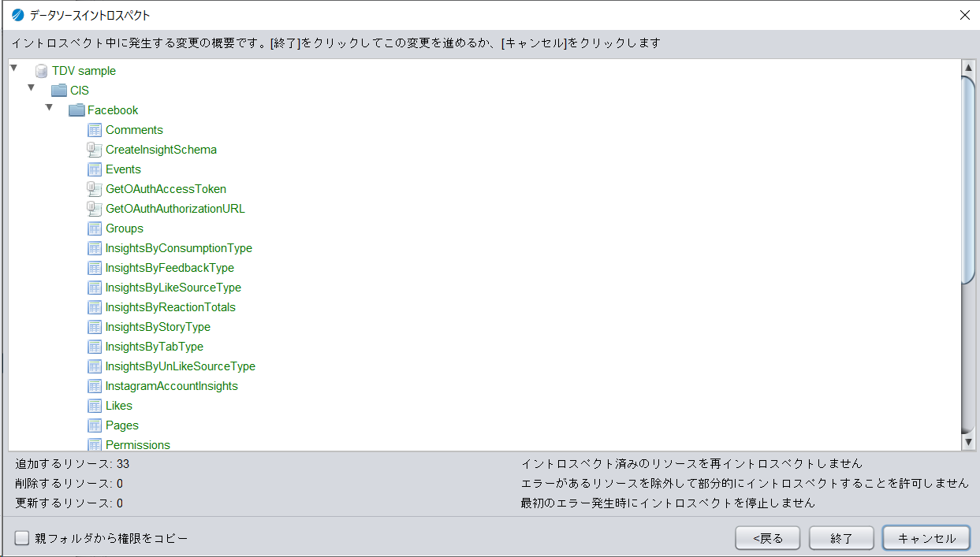The width and height of the screenshot is (980, 557).
Task: Click the 終了 finish button
Action: point(842,538)
